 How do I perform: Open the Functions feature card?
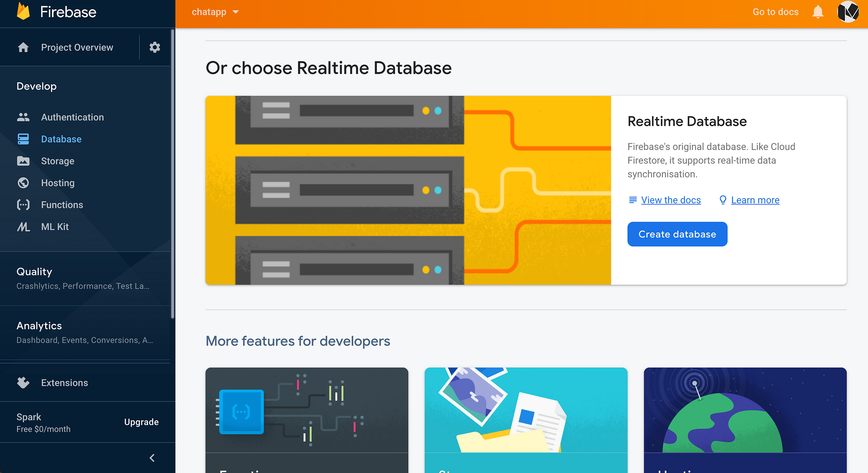tap(307, 420)
